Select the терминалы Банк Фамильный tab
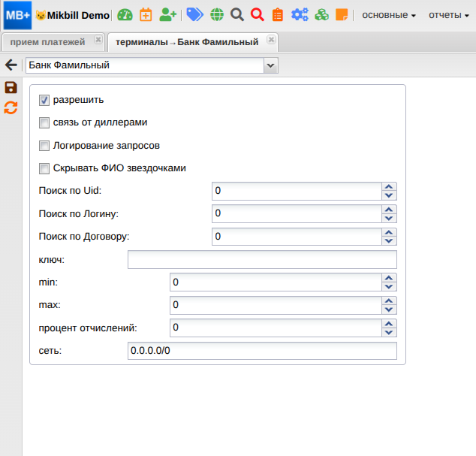 [187, 42]
